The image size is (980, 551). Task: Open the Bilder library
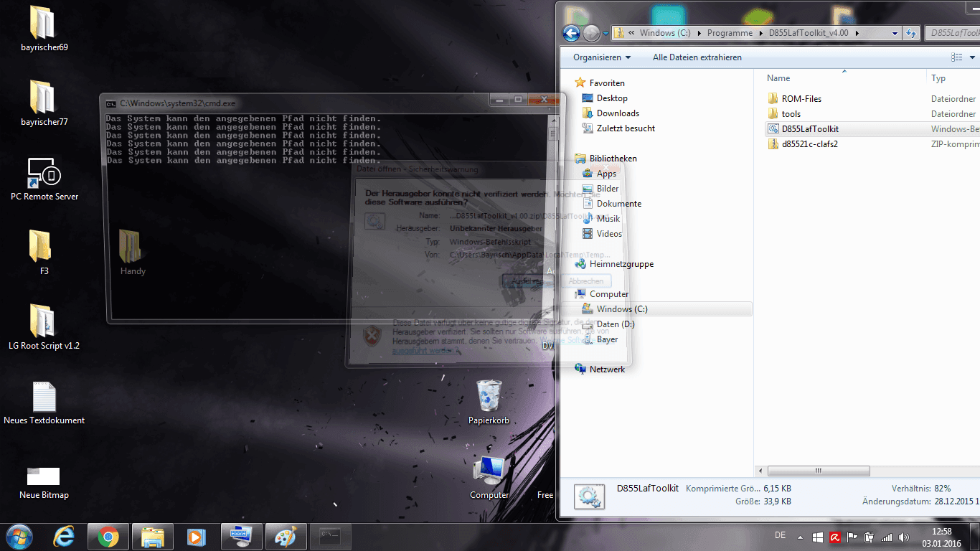tap(608, 189)
